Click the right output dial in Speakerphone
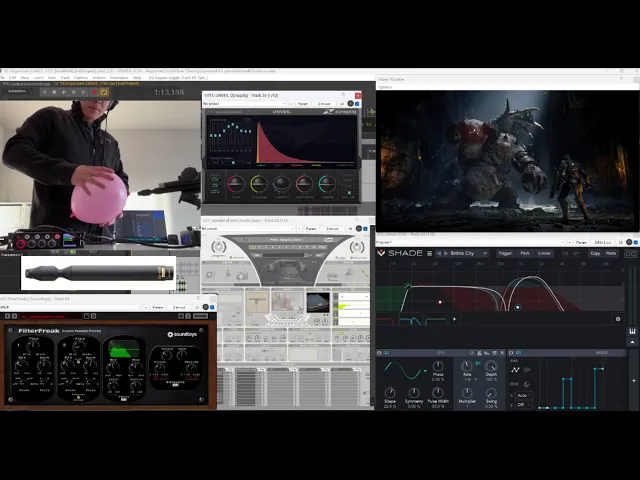The width and height of the screenshot is (640, 480). click(x=357, y=247)
